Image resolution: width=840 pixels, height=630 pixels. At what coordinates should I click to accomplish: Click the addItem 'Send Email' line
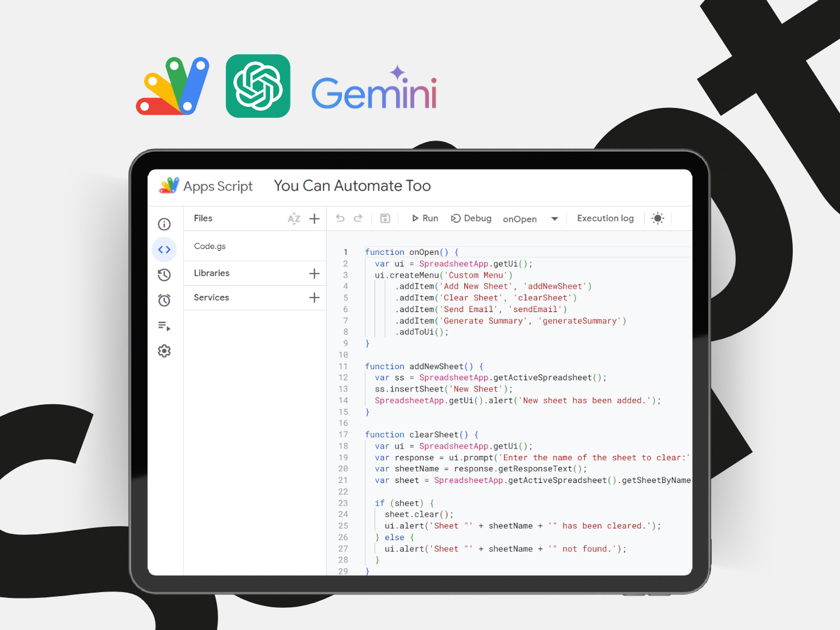point(481,309)
